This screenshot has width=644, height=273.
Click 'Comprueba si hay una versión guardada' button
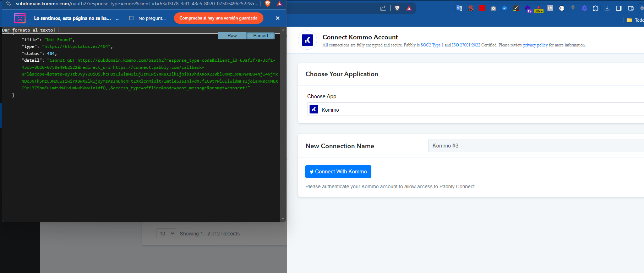[x=218, y=18]
